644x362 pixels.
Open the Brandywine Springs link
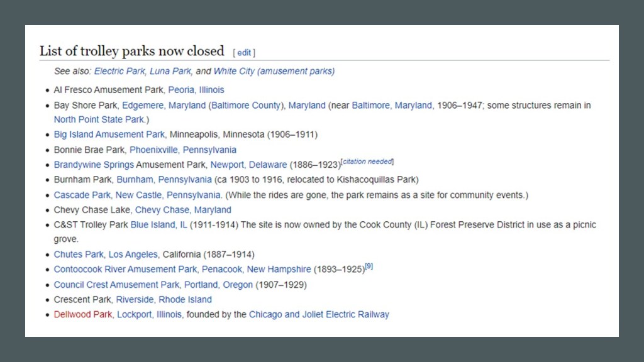tap(94, 165)
